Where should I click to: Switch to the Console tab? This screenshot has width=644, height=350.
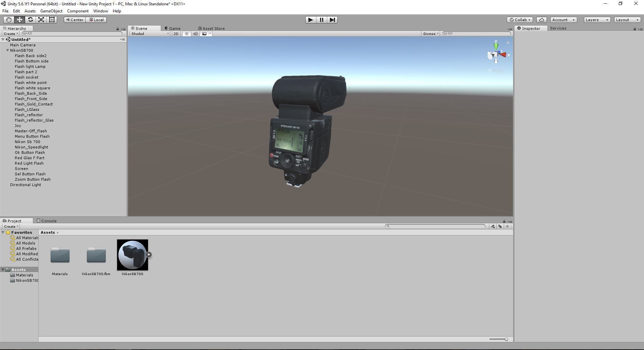pyautogui.click(x=47, y=221)
